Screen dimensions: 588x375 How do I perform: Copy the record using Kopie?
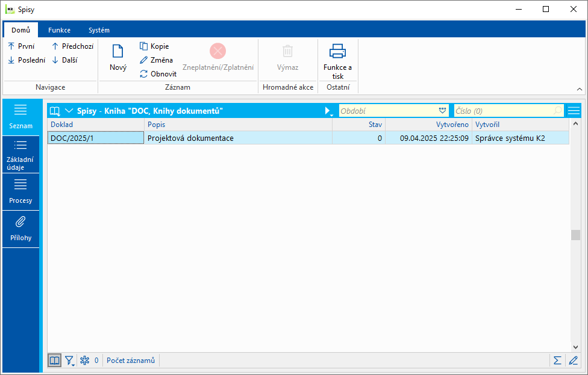[154, 46]
